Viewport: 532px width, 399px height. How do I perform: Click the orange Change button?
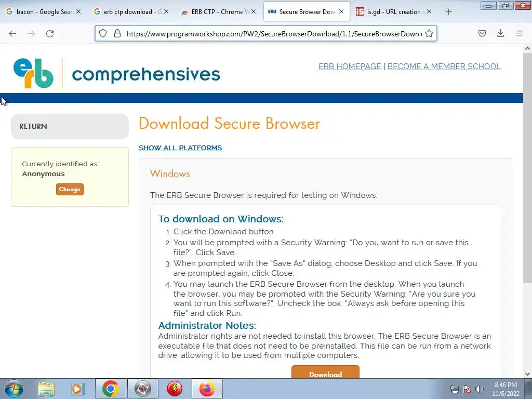coord(70,189)
